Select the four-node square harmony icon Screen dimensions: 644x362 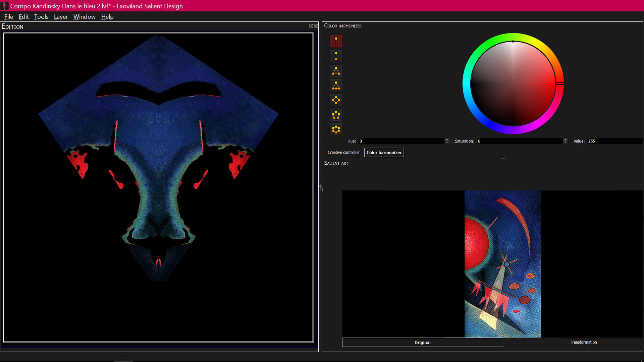(x=336, y=100)
